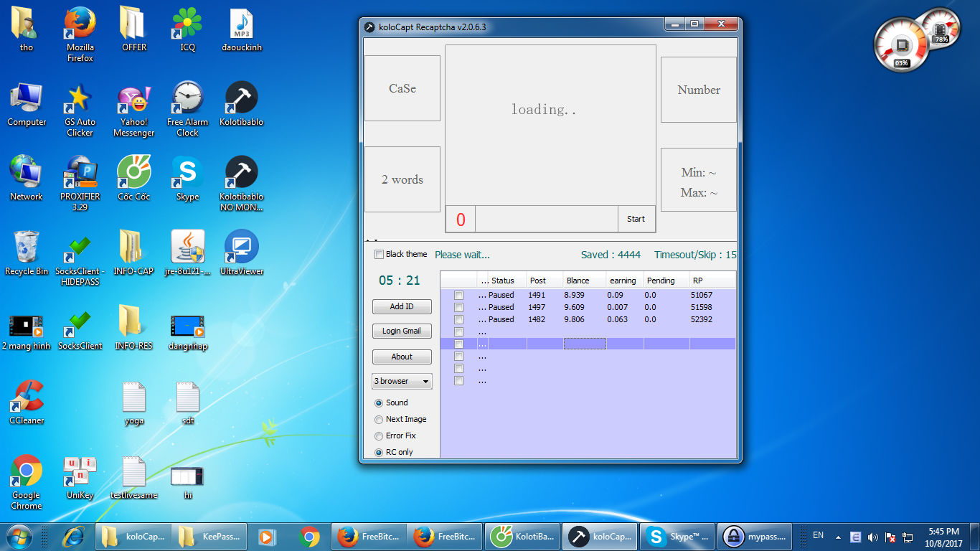Launch Google Chrome desktop shortcut
This screenshot has height=551, width=980.
(x=27, y=482)
